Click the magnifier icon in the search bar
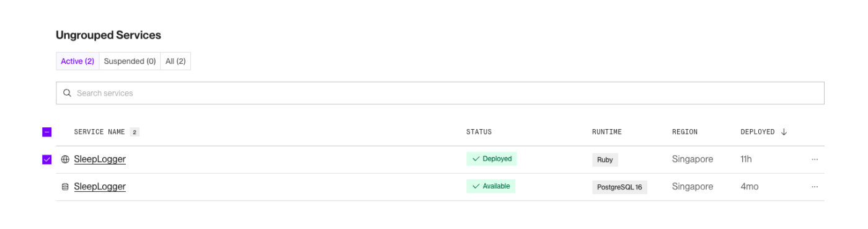Image resolution: width=868 pixels, height=229 pixels. 67,93
